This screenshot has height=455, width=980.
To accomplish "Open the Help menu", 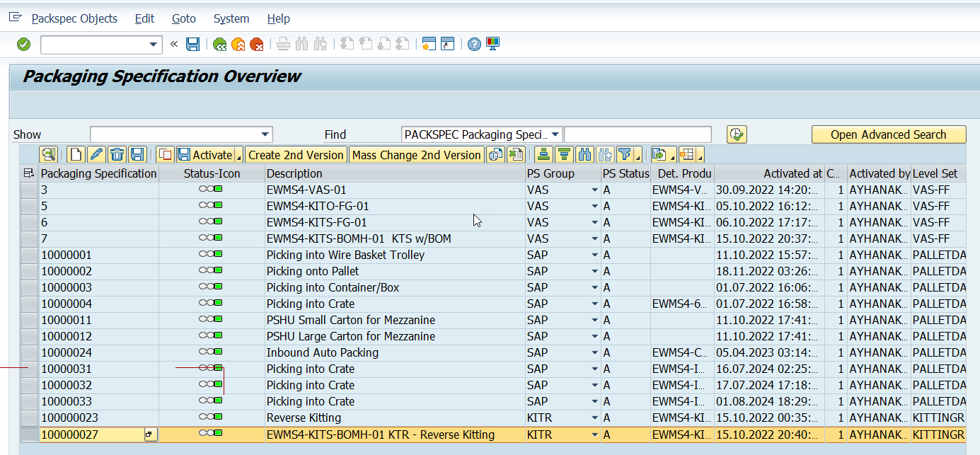I will 279,18.
